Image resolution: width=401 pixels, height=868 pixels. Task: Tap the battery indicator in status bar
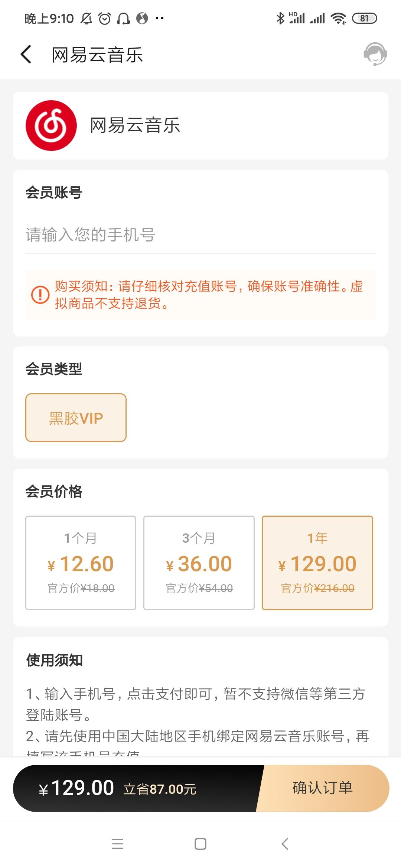[364, 18]
